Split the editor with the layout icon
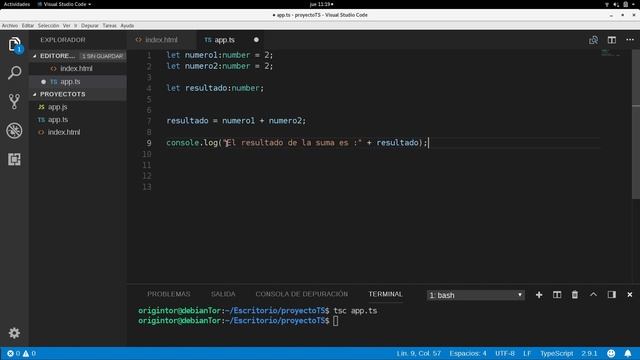The height and width of the screenshot is (360, 640). click(x=611, y=40)
